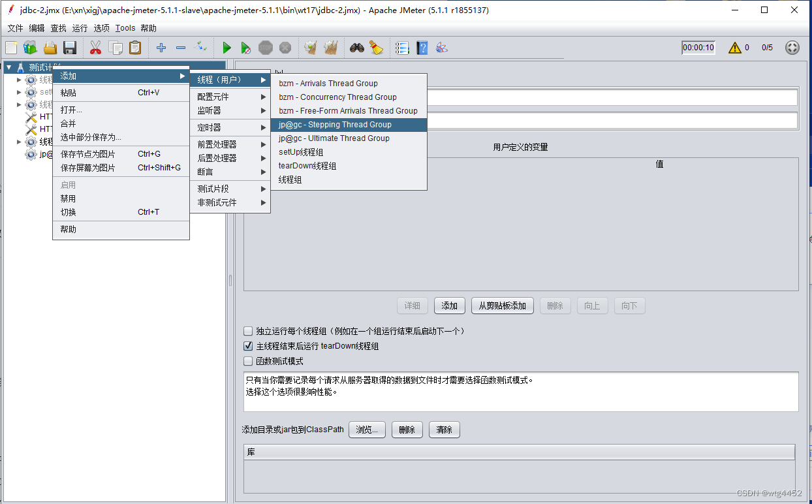Open the 定时器 submenu
This screenshot has width=812, height=504.
tap(230, 127)
